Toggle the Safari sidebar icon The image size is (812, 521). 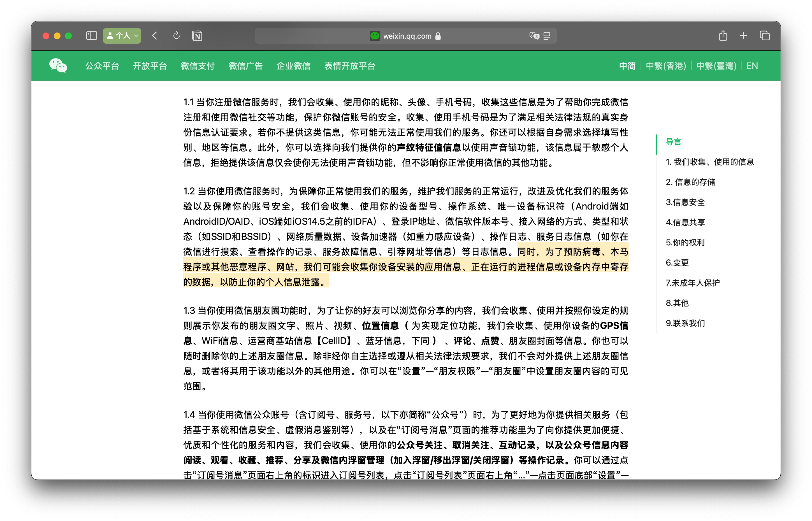point(91,36)
